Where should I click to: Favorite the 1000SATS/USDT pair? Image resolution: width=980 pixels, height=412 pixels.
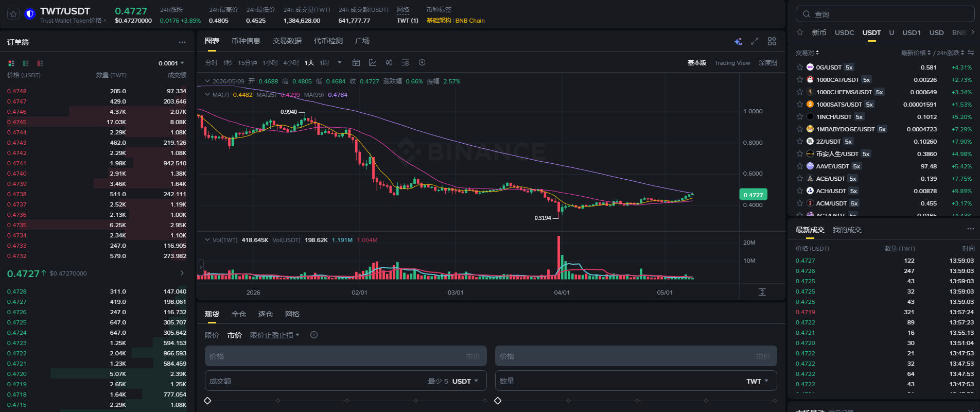[800, 105]
